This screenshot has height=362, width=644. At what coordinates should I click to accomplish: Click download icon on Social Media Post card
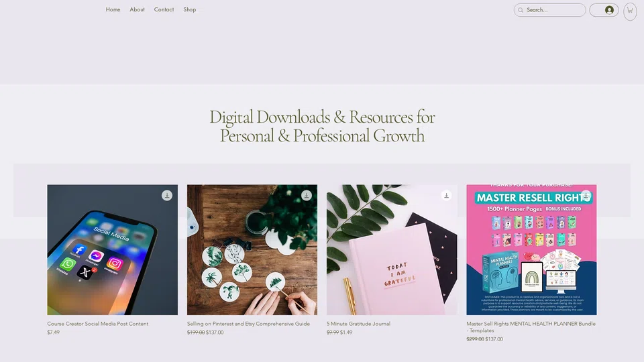coord(167,195)
